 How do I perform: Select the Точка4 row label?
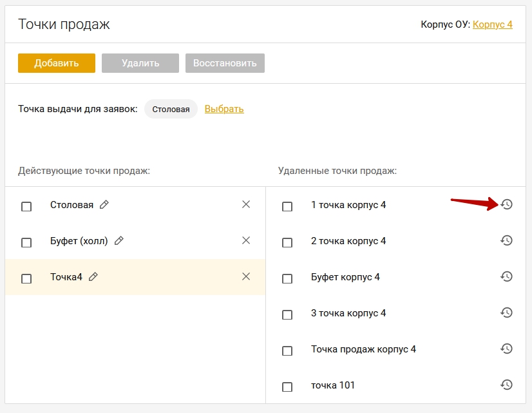(x=66, y=277)
